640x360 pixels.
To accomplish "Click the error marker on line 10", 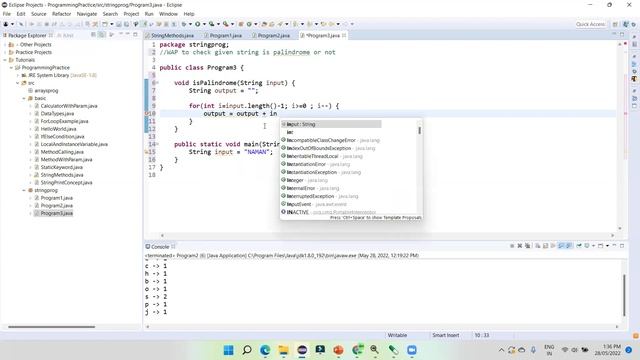I will point(147,113).
